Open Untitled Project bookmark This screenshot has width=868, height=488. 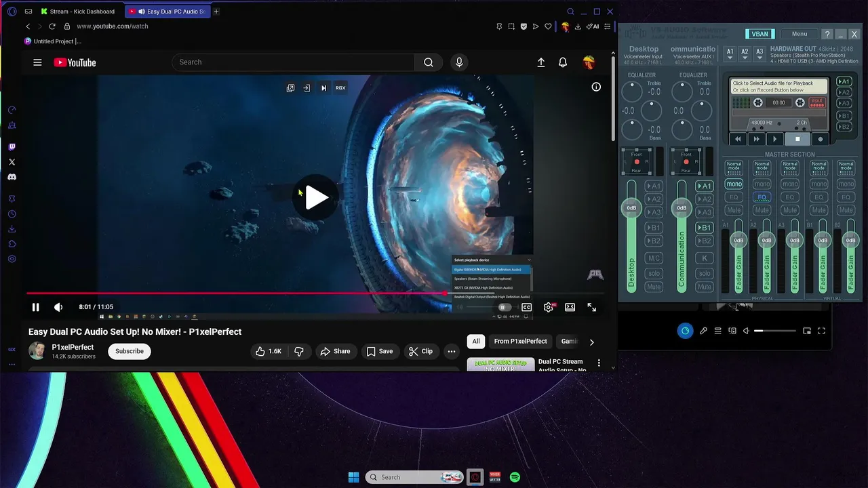coord(52,41)
